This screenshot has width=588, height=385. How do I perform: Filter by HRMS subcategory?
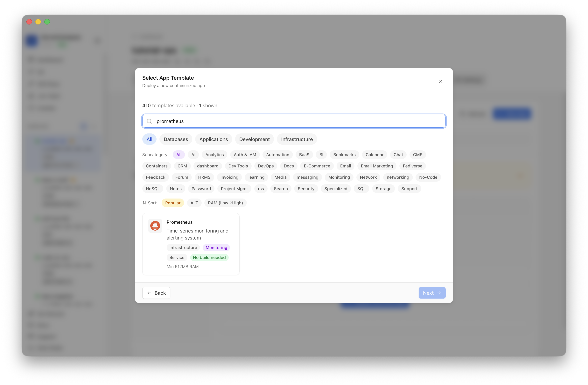(x=204, y=177)
